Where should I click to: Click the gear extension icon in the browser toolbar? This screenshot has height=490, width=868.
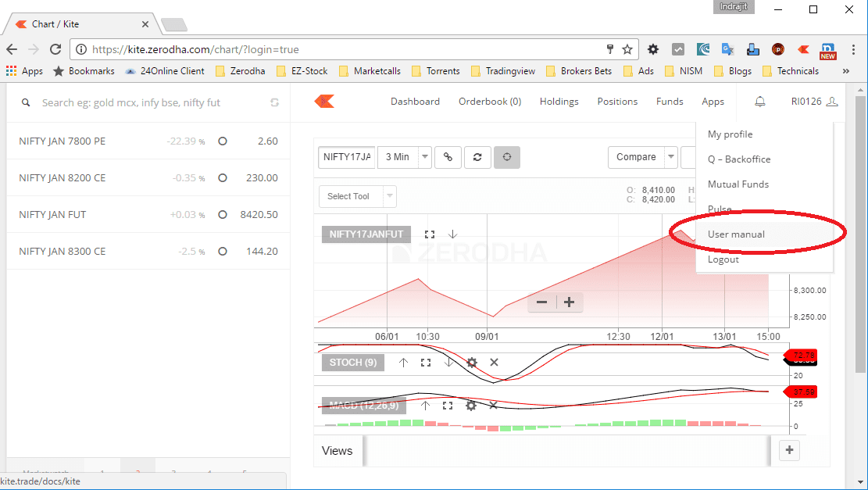point(653,49)
